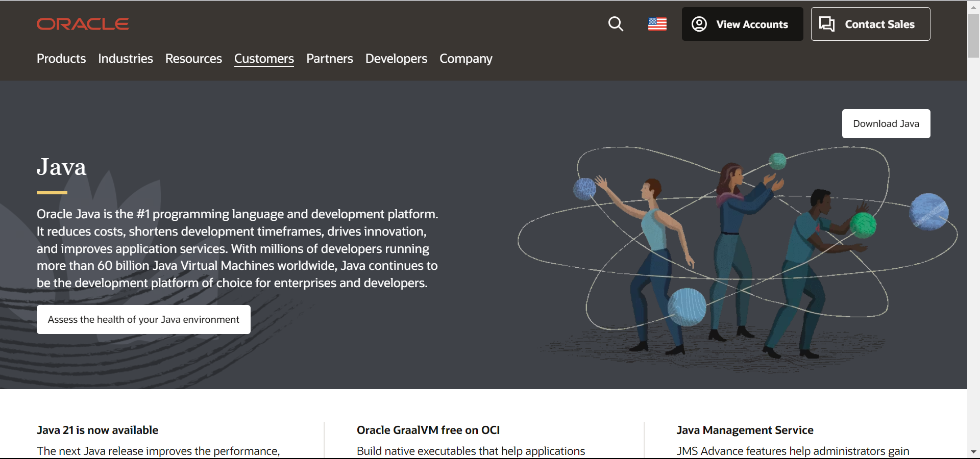Click the Contact Sales button
Image resolution: width=980 pixels, height=459 pixels.
pos(870,24)
